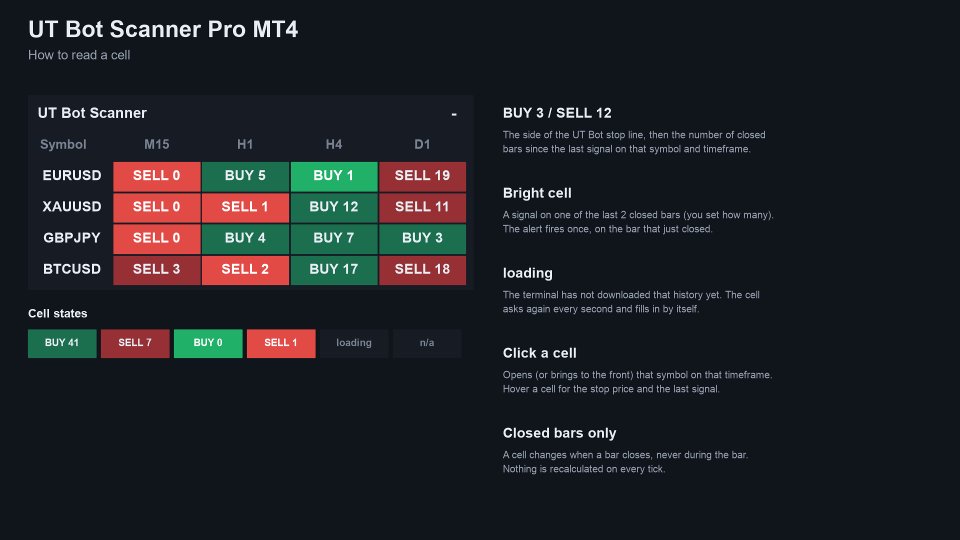Select the GBPJPY symbol label
This screenshot has height=540, width=960.
[72, 238]
